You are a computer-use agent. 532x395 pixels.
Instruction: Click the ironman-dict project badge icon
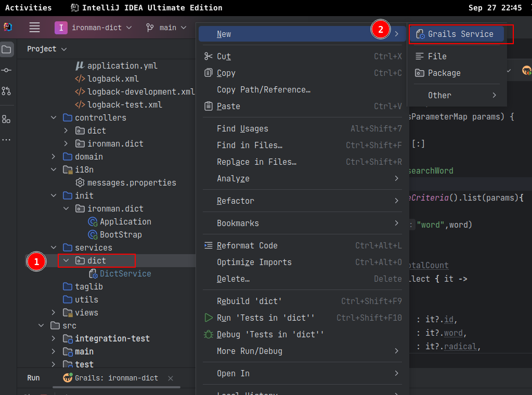pyautogui.click(x=61, y=28)
